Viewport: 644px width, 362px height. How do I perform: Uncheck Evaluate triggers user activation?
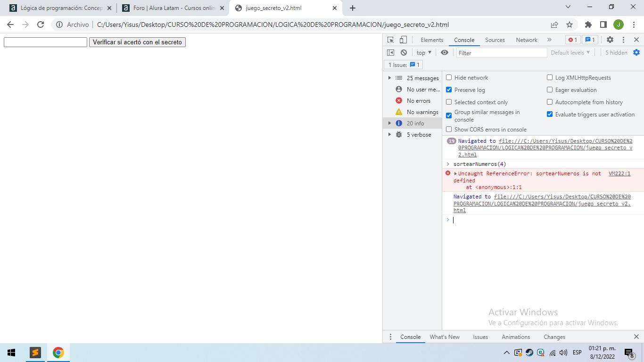[550, 114]
